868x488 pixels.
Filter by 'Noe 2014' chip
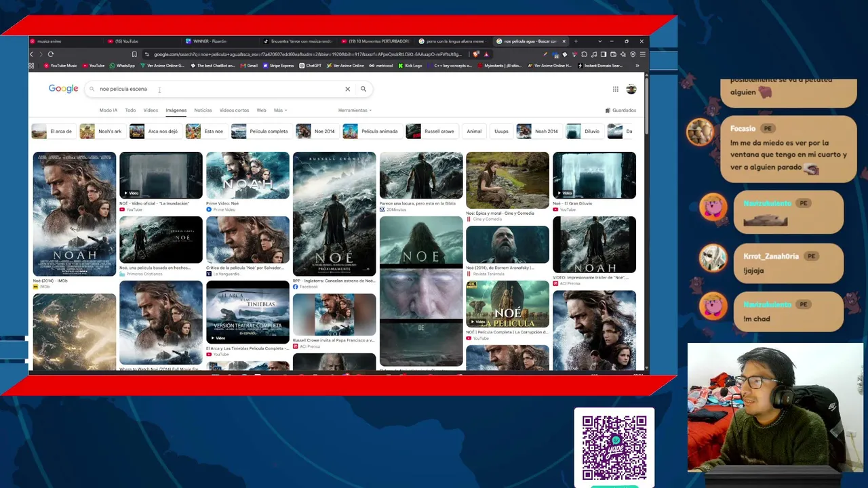click(317, 131)
